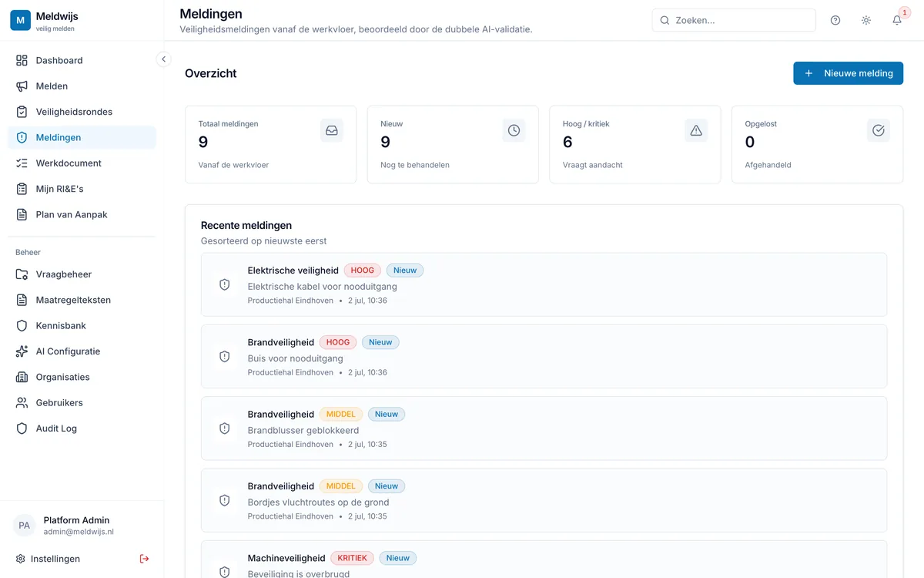Viewport: 924px width, 578px height.
Task: Open Maatregelteksten under Beheer
Action: coord(82,300)
